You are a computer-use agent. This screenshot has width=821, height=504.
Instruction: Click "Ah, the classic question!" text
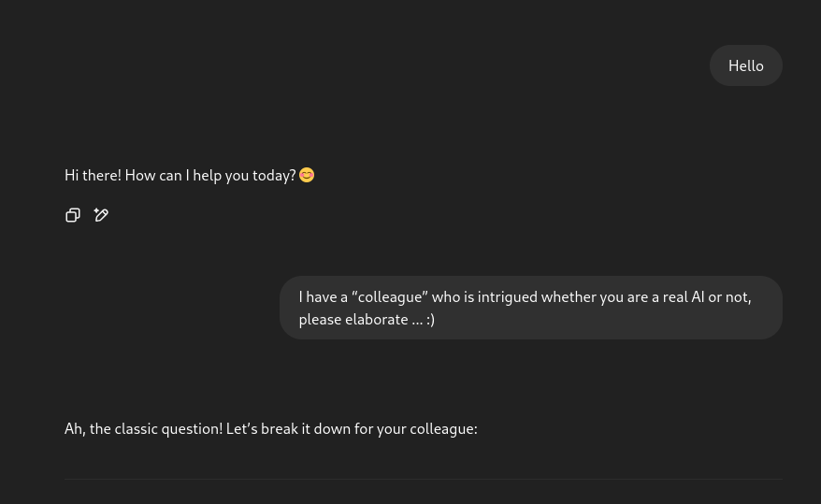143,428
